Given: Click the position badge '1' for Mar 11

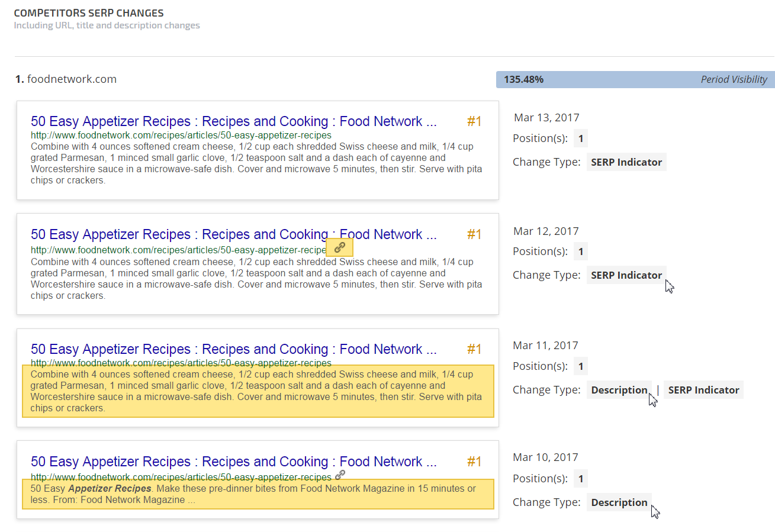Looking at the screenshot, I should pos(581,366).
